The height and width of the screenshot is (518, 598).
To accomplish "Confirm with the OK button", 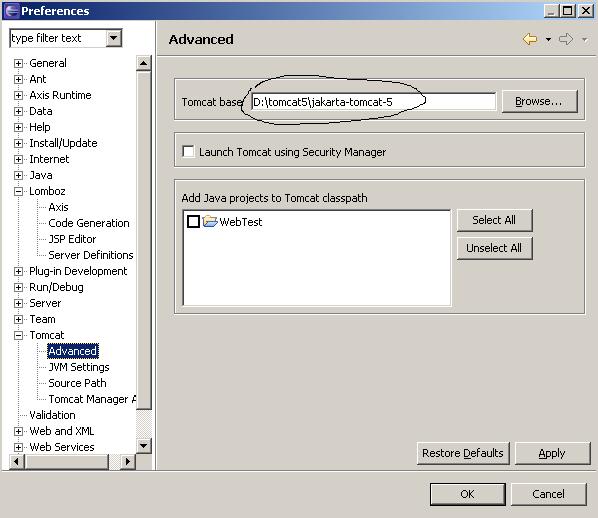I will click(468, 494).
